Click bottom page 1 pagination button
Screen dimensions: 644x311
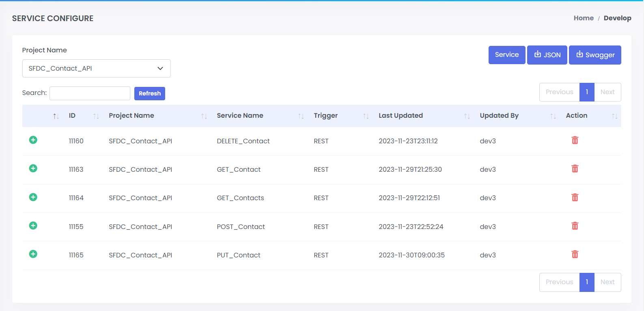click(x=587, y=282)
